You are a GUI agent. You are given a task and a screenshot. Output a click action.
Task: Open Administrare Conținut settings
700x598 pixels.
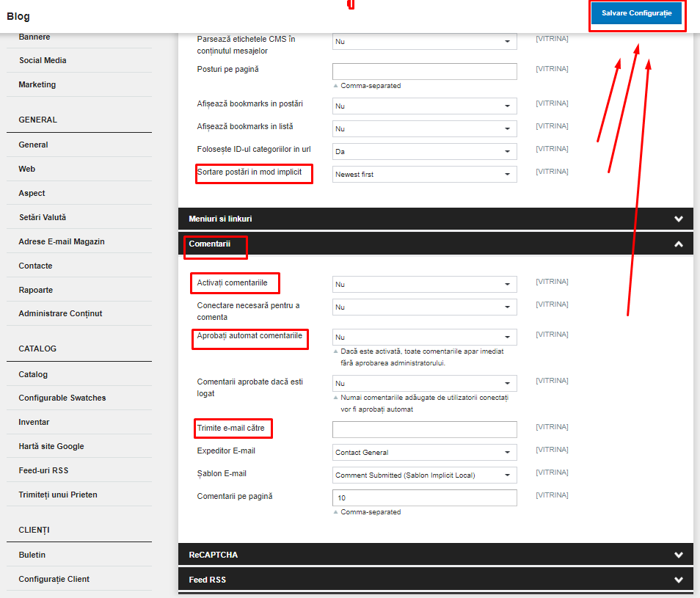click(60, 313)
